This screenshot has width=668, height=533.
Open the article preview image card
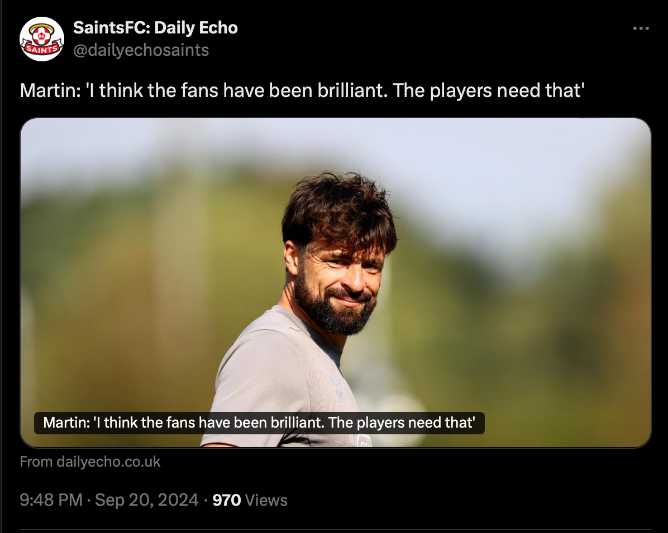(336, 283)
